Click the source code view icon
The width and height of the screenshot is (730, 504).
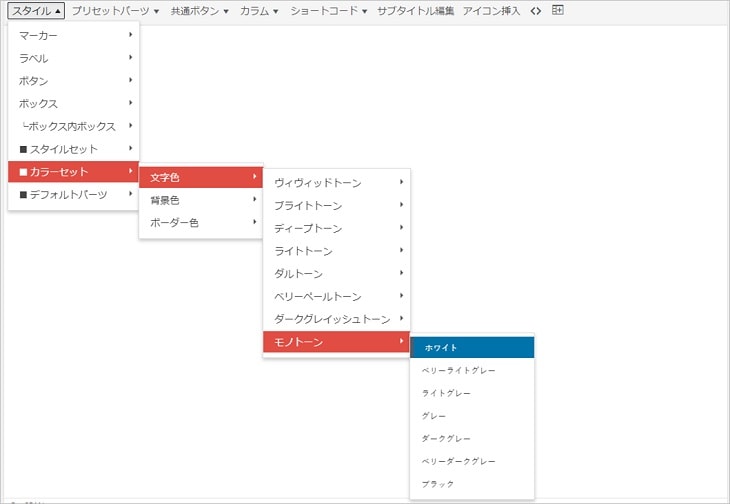point(536,11)
